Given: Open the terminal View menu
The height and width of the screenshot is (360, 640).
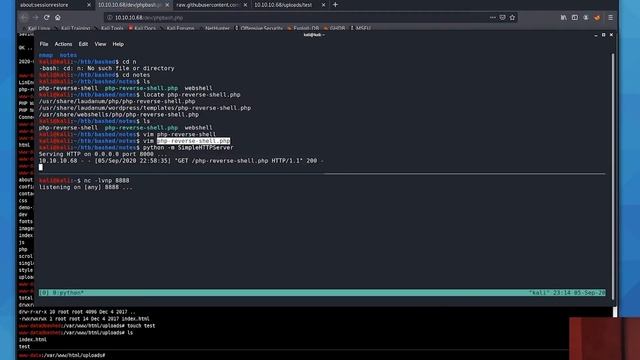Looking at the screenshot, I should (100, 44).
